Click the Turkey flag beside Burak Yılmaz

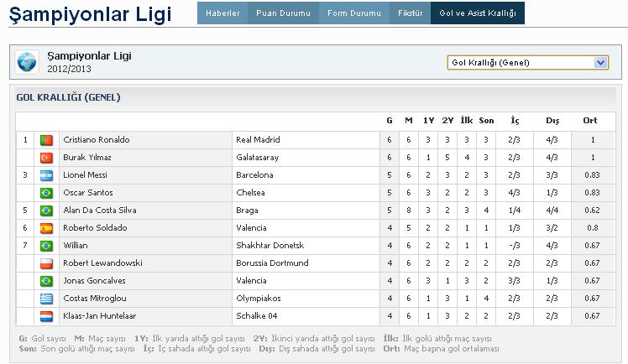[x=46, y=158]
